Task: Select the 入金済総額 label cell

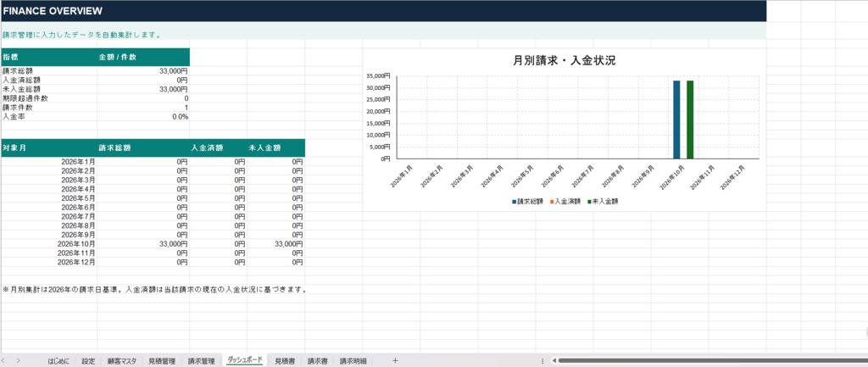Action: coord(48,81)
